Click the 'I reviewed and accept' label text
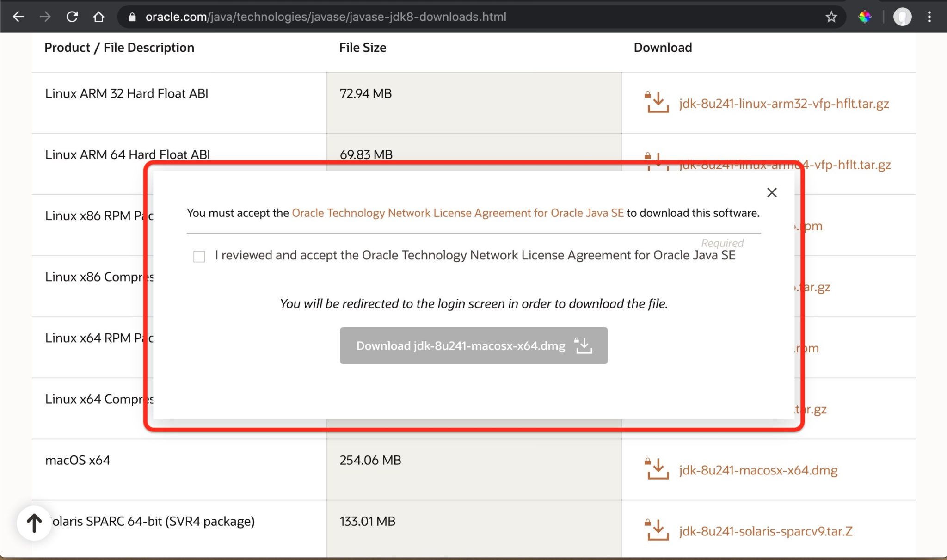 click(x=475, y=255)
